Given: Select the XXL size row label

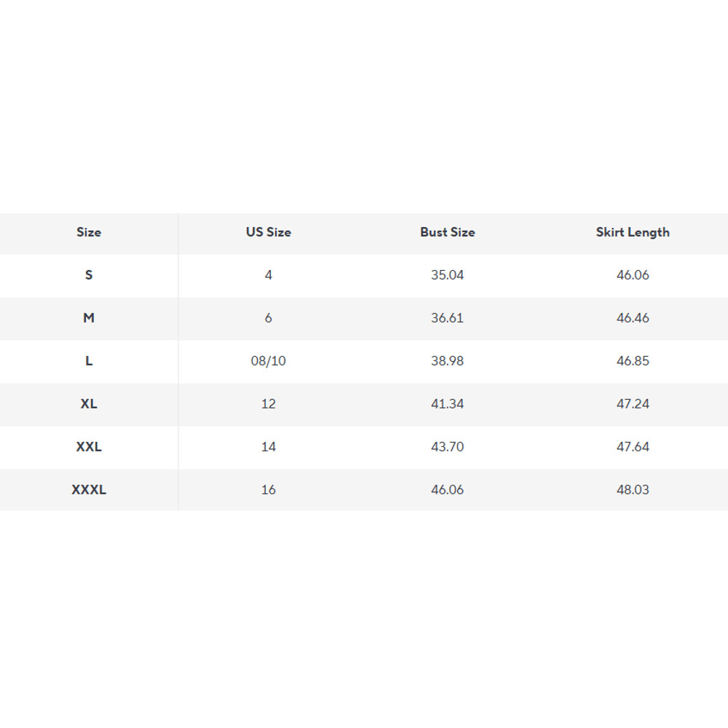Looking at the screenshot, I should coord(89,447).
